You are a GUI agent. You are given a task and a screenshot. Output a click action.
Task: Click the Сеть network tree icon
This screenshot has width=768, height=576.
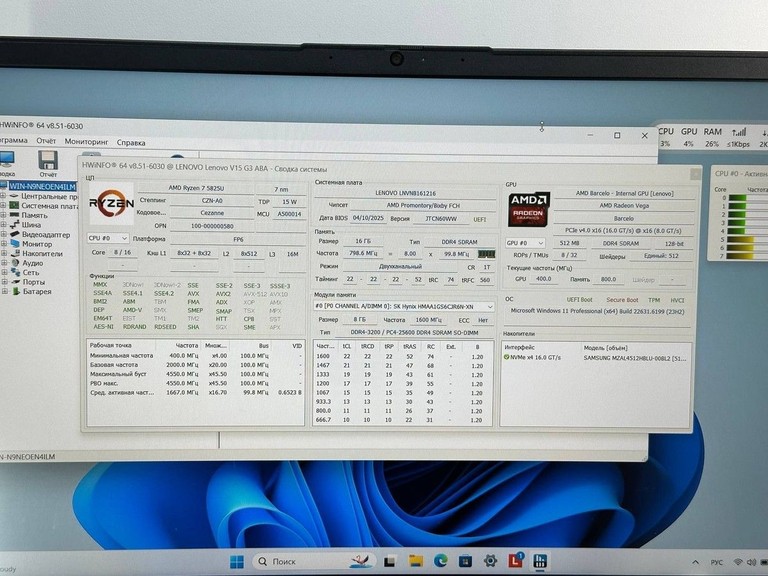[x=15, y=272]
